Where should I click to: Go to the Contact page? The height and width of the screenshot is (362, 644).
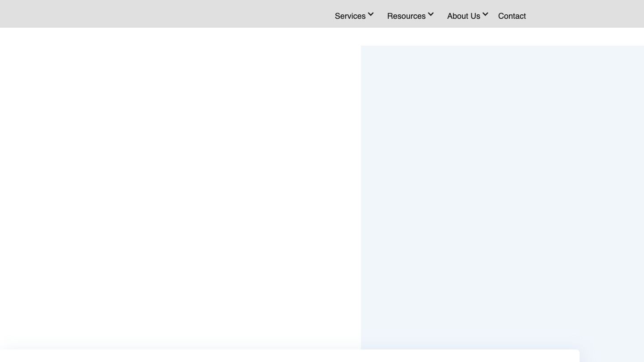tap(512, 16)
